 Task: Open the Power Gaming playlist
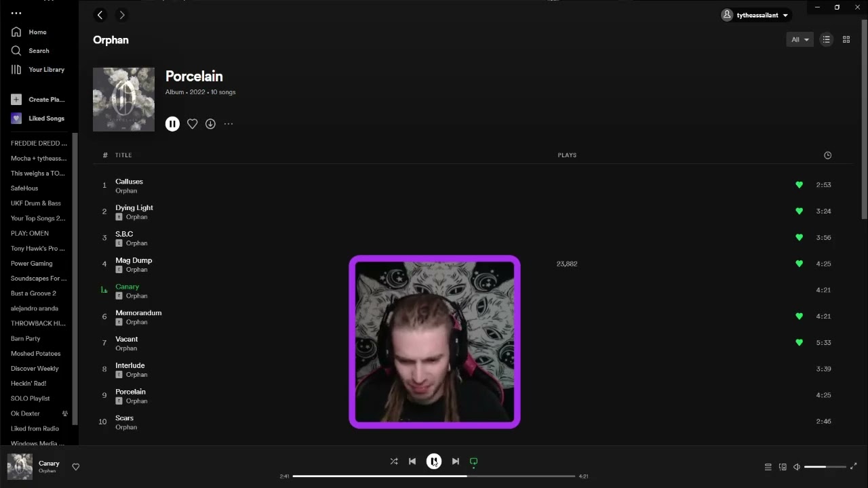31,264
